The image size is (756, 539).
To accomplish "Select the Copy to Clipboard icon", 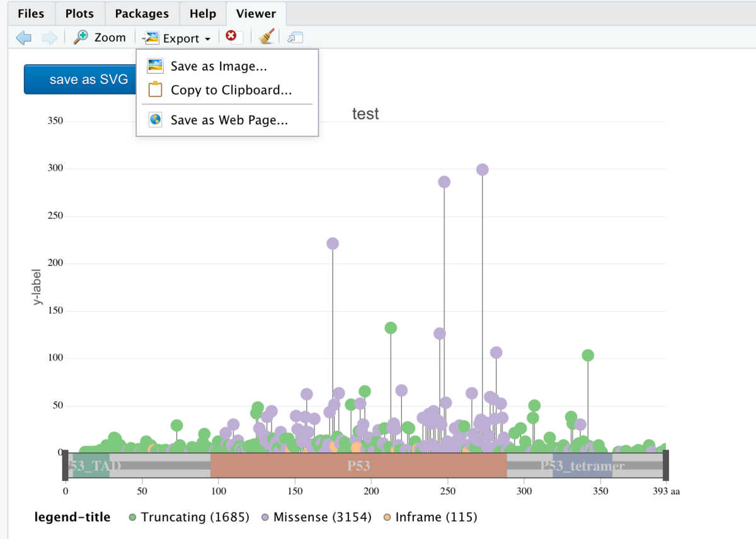I will 155,90.
